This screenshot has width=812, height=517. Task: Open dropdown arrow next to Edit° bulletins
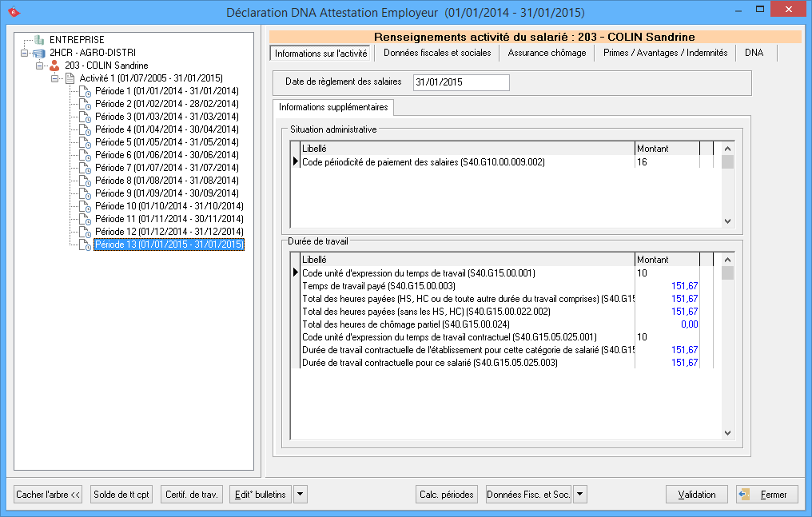pos(300,495)
